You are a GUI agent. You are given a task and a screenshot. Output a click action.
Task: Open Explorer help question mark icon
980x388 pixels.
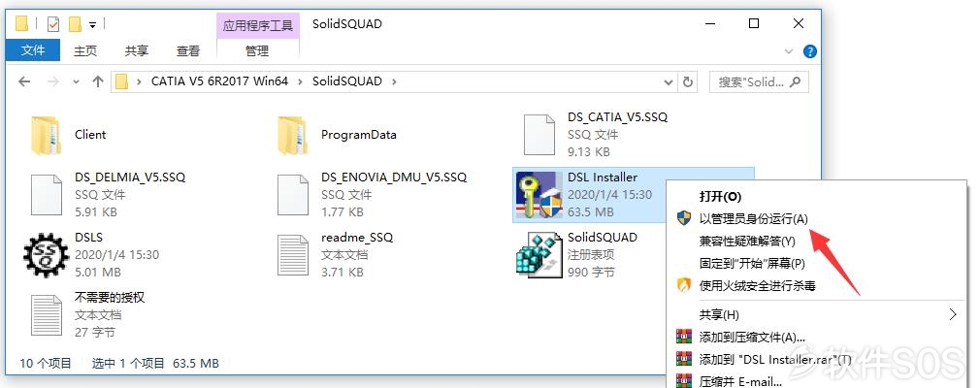click(x=809, y=51)
